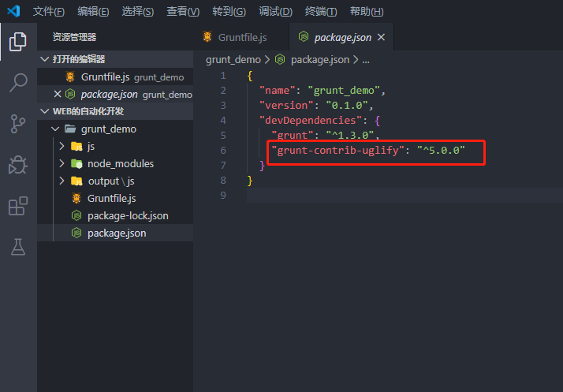Open the Run and Debug view icon
563x392 pixels.
click(17, 165)
